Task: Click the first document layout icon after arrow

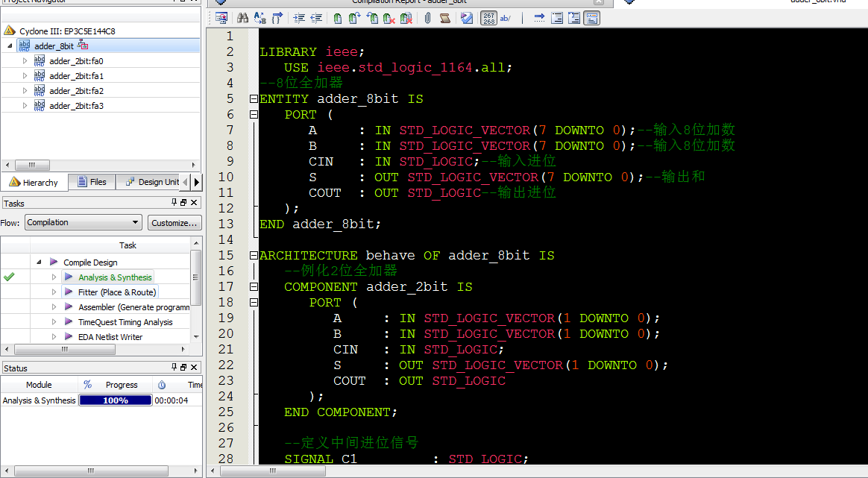Action: [x=557, y=19]
